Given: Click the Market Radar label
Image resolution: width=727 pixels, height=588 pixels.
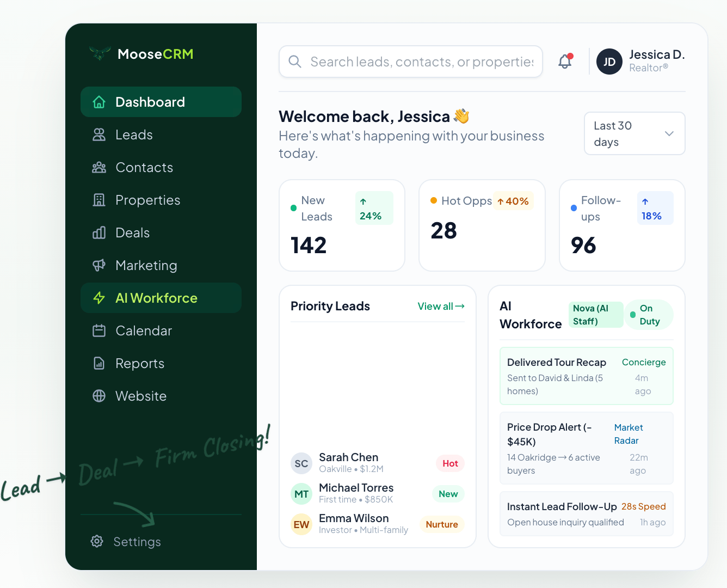Looking at the screenshot, I should [x=629, y=434].
